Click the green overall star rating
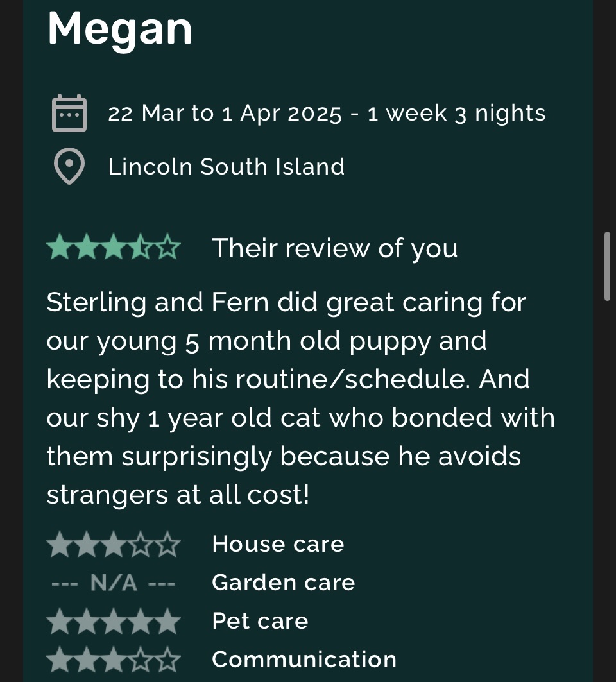This screenshot has height=682, width=616. tap(114, 248)
